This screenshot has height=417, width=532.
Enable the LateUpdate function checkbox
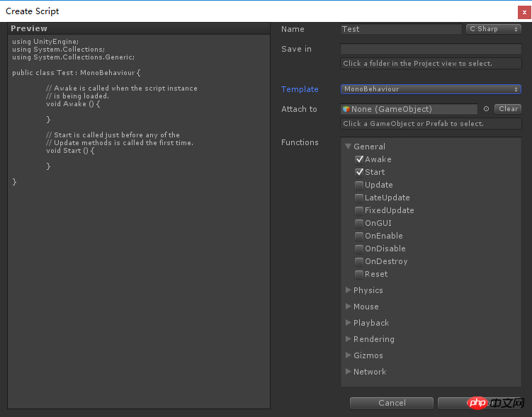(359, 198)
